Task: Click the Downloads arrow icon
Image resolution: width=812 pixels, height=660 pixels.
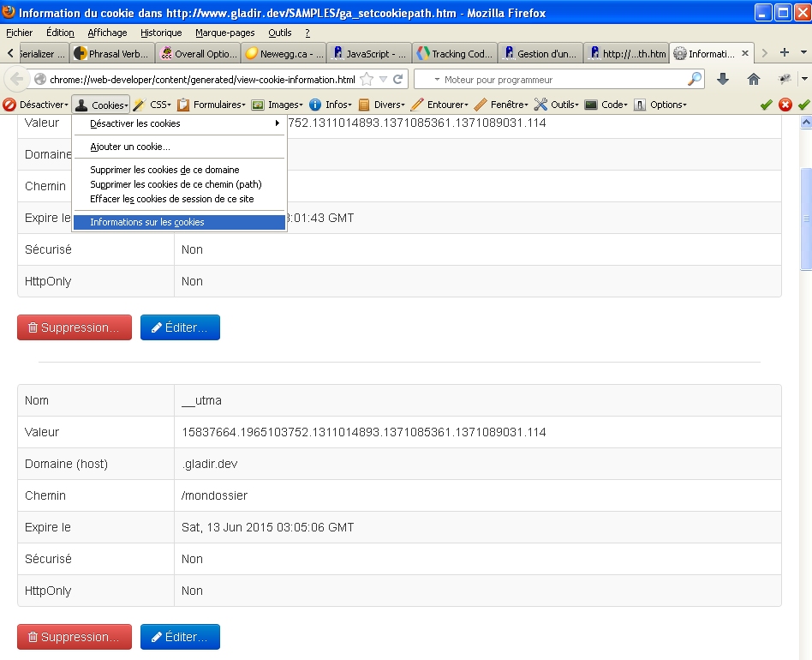Action: click(722, 79)
